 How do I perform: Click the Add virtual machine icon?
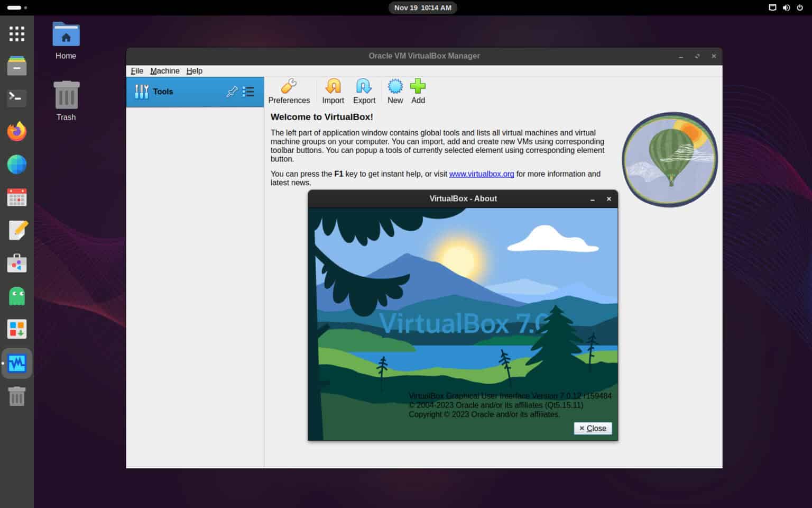point(418,91)
